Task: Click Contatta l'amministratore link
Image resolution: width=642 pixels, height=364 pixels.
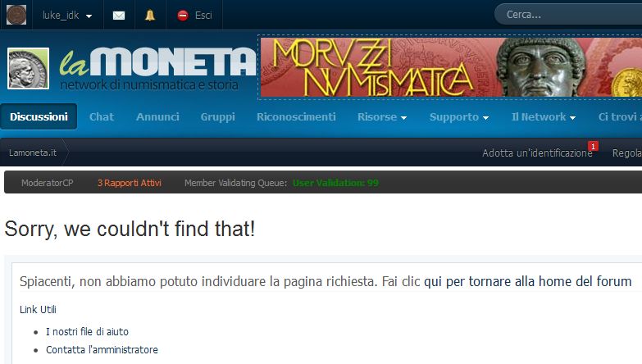Action: tap(102, 350)
